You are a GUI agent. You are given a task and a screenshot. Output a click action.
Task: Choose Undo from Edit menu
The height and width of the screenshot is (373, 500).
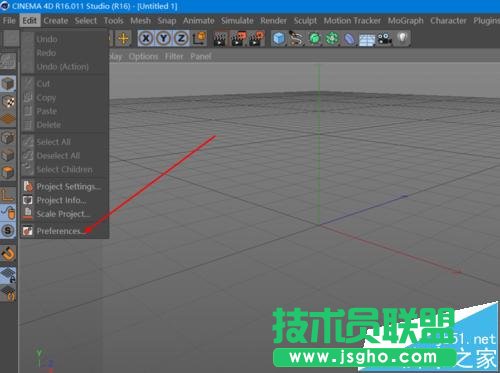pyautogui.click(x=65, y=39)
